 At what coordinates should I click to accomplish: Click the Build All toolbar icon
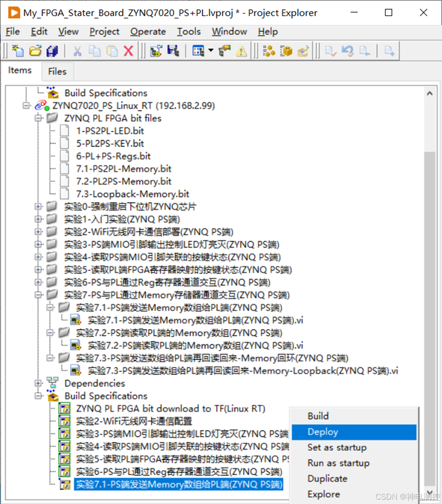pos(269,51)
